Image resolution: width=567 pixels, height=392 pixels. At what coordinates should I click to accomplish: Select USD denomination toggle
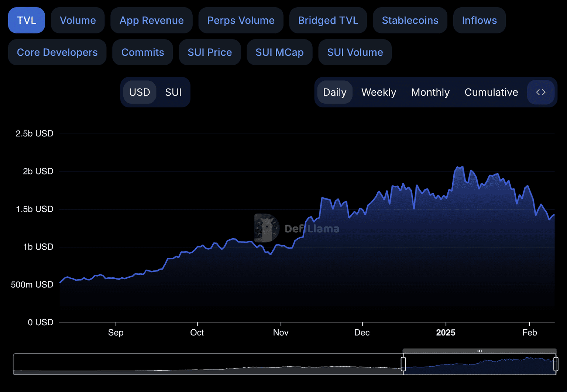click(140, 92)
